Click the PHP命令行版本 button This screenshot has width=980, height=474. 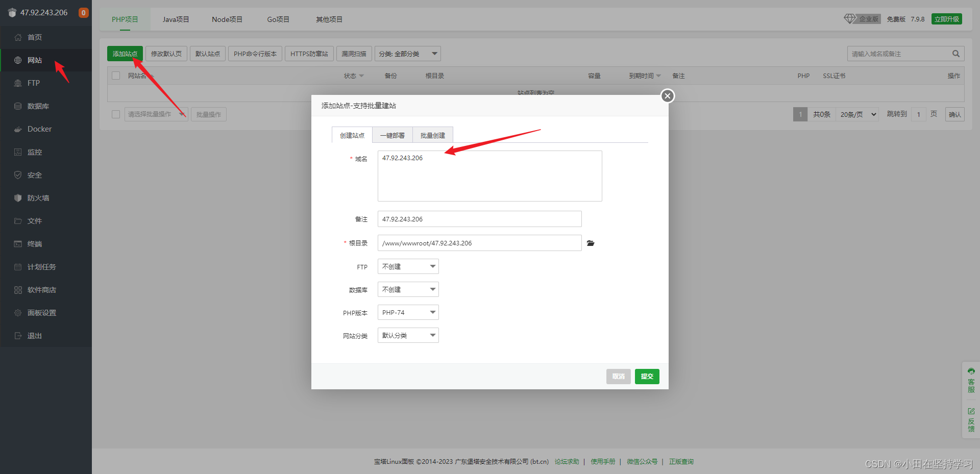[x=255, y=54]
